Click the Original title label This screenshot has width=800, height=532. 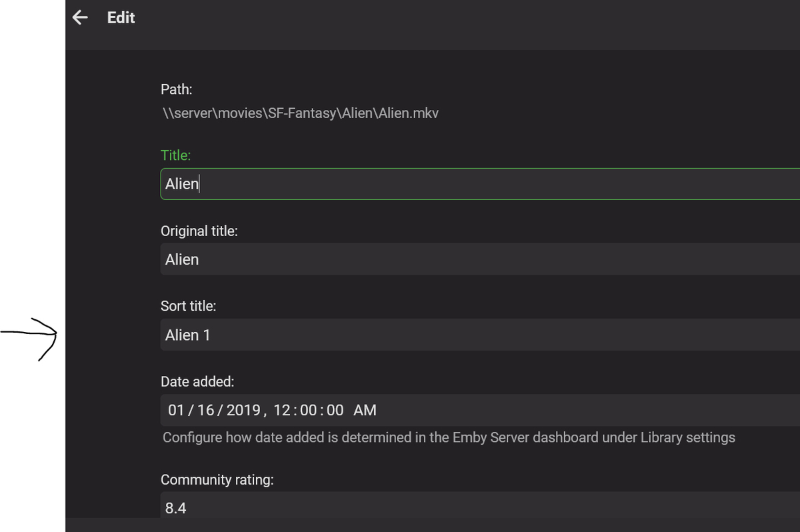click(x=199, y=231)
